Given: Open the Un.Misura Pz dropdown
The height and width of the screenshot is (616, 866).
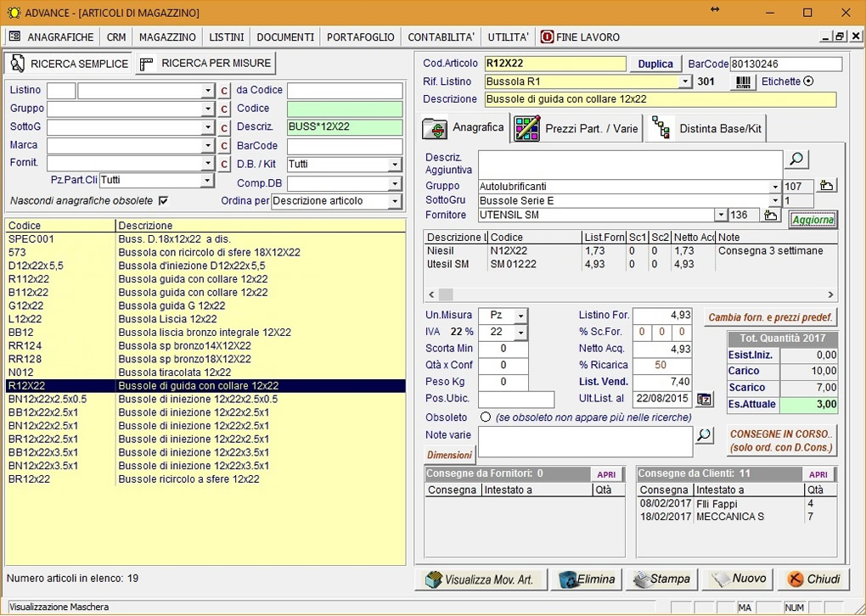Looking at the screenshot, I should [x=520, y=316].
